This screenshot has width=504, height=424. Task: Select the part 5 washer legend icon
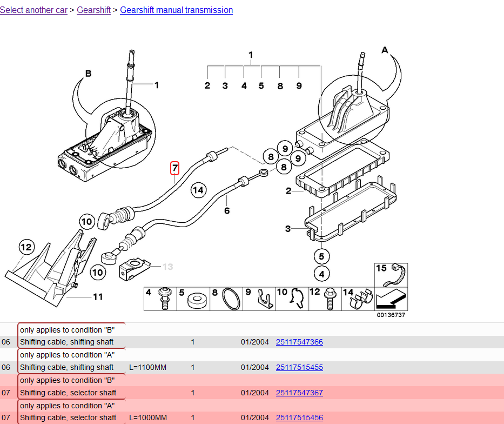pos(197,301)
